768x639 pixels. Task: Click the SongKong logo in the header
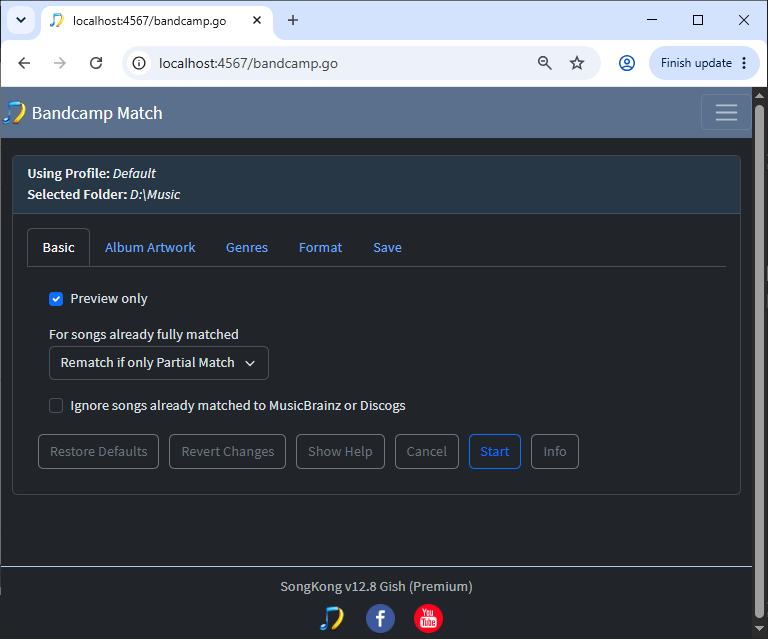click(x=14, y=113)
